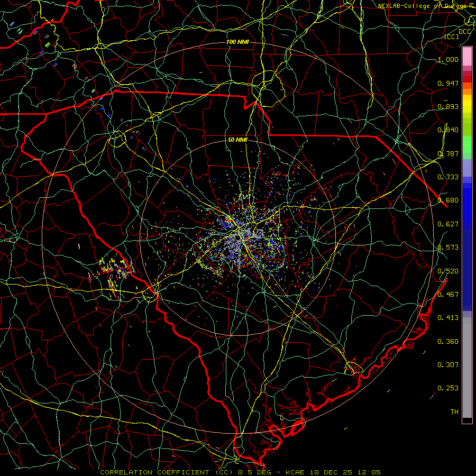Select the 0.307 scale value
The height and width of the screenshot is (476, 476).
click(x=448, y=365)
